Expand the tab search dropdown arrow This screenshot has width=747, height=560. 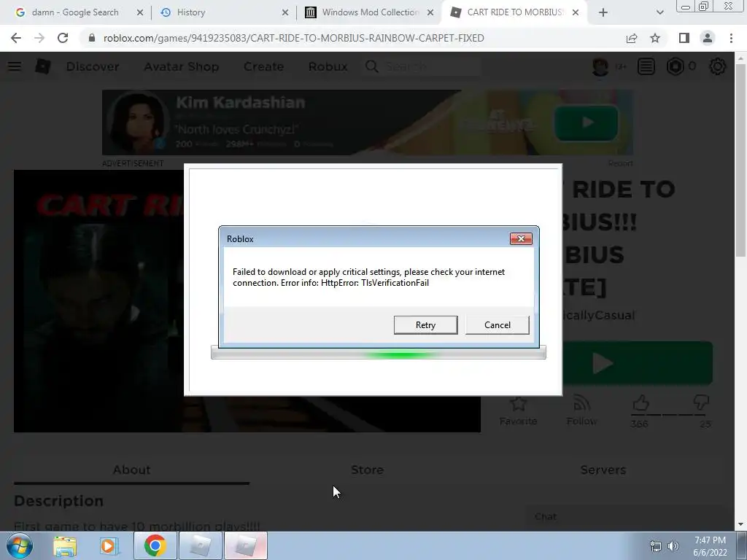pyautogui.click(x=659, y=13)
